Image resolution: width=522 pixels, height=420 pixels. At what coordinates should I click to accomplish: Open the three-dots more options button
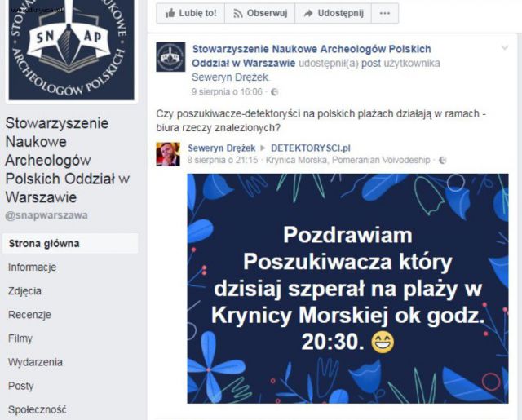pos(385,13)
